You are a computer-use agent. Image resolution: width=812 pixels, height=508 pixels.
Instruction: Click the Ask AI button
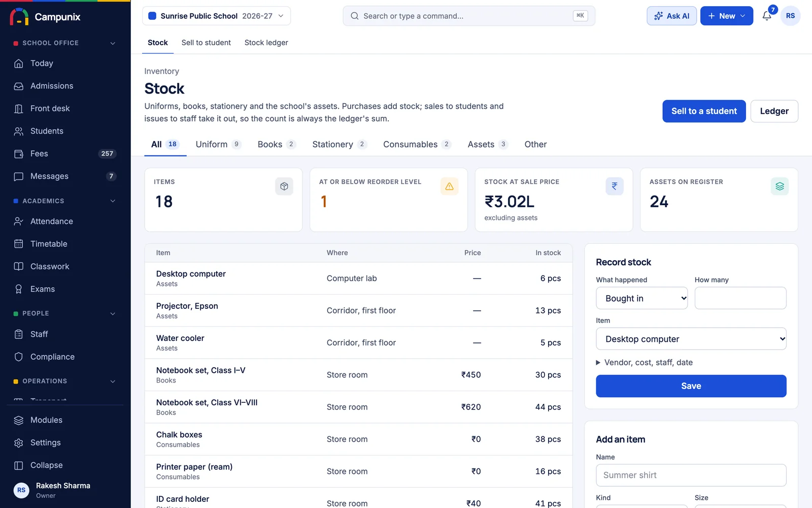click(x=671, y=16)
